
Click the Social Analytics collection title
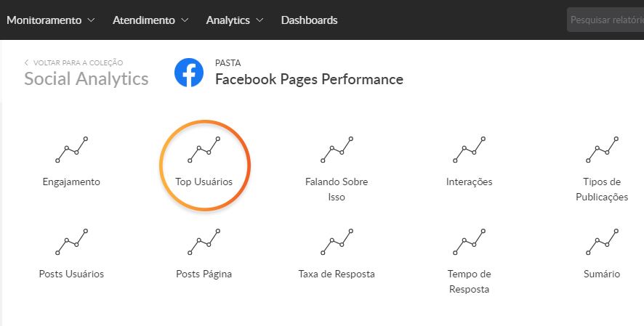pos(86,79)
